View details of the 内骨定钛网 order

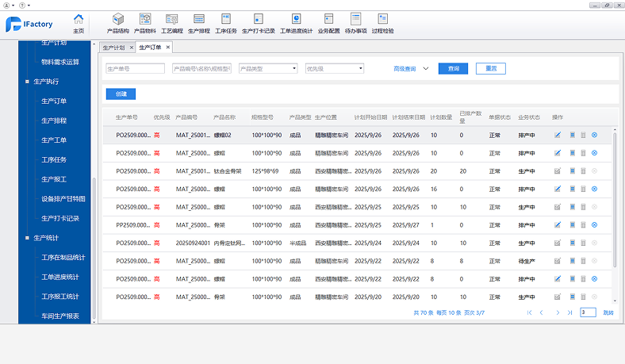tap(573, 243)
